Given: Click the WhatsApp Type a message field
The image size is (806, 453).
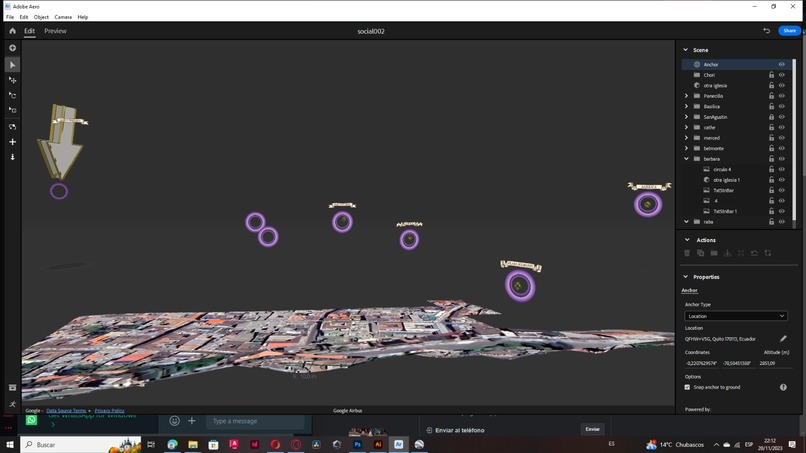Looking at the screenshot, I should (255, 421).
